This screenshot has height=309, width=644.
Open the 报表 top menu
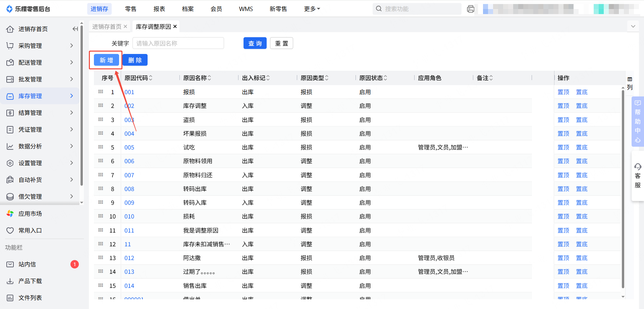[159, 9]
